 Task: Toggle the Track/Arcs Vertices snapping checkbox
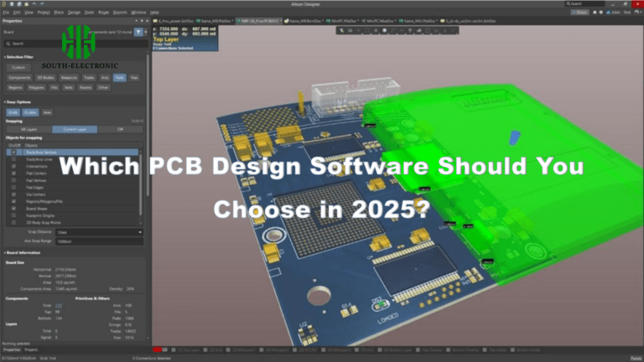[13, 153]
